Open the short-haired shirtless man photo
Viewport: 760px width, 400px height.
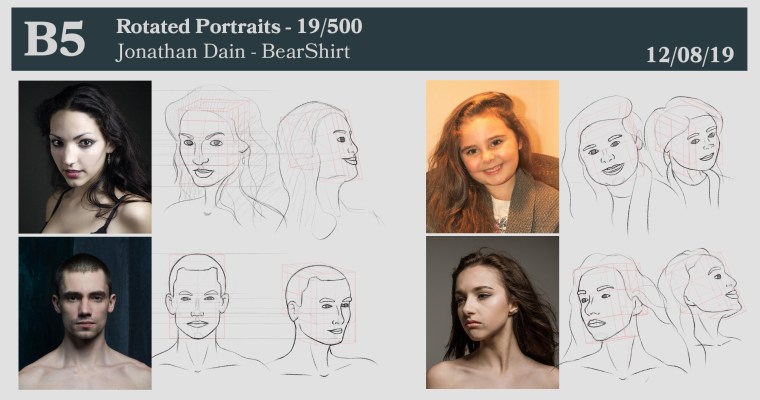[85, 313]
